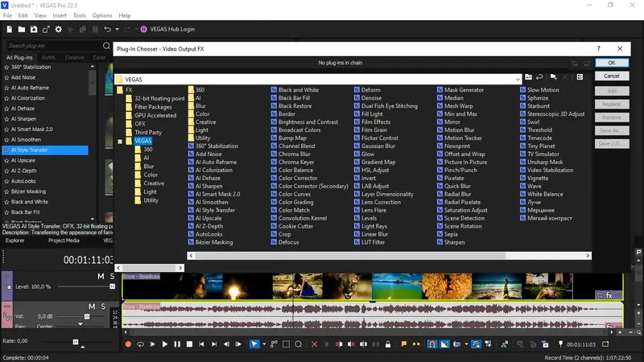The width and height of the screenshot is (644, 362).
Task: Toggle snapping magnet icon
Action: pos(432,344)
